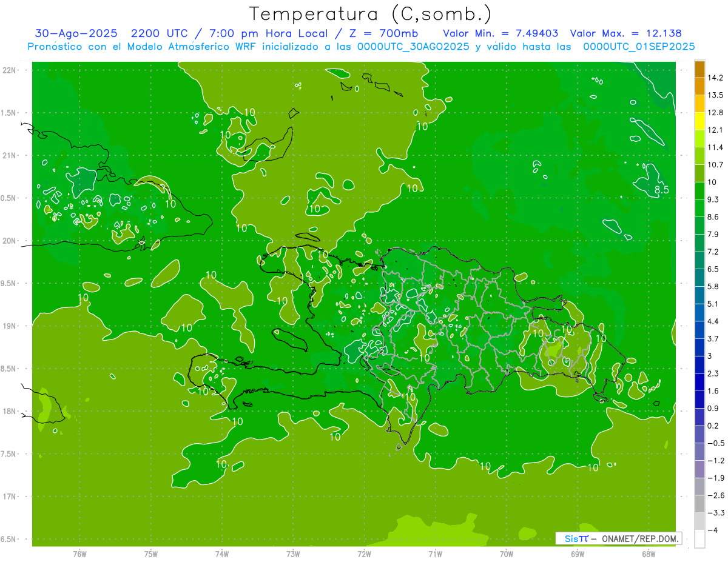
Task: Select the '2200 UTC' time text
Action: point(161,33)
